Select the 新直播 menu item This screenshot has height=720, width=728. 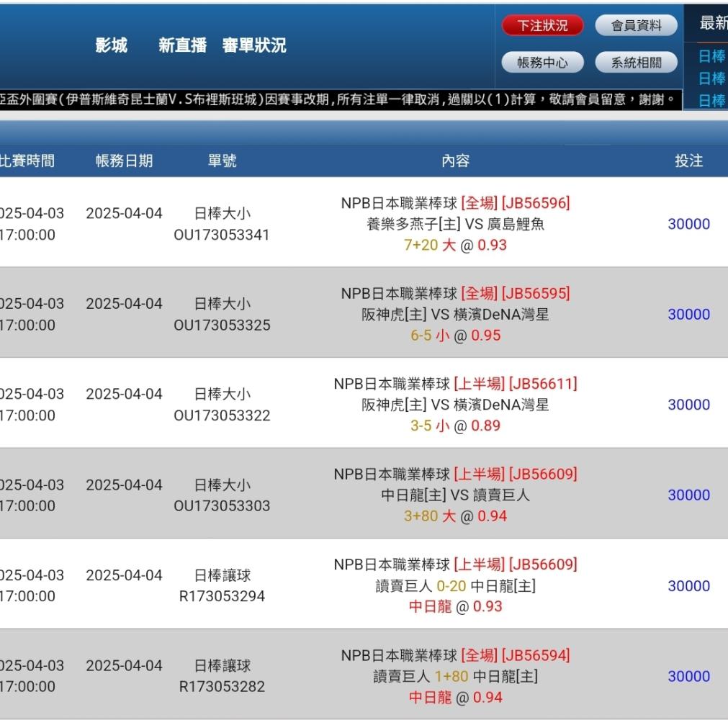pyautogui.click(x=182, y=45)
